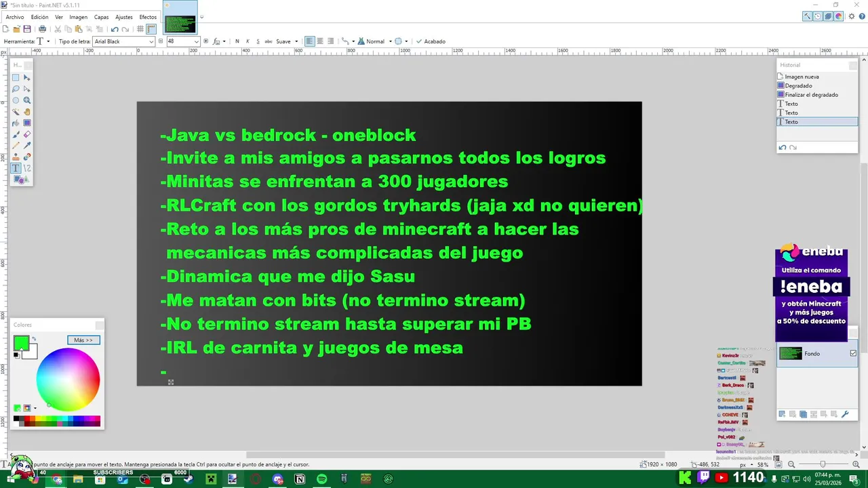Add new layer in Layers panel

782,414
